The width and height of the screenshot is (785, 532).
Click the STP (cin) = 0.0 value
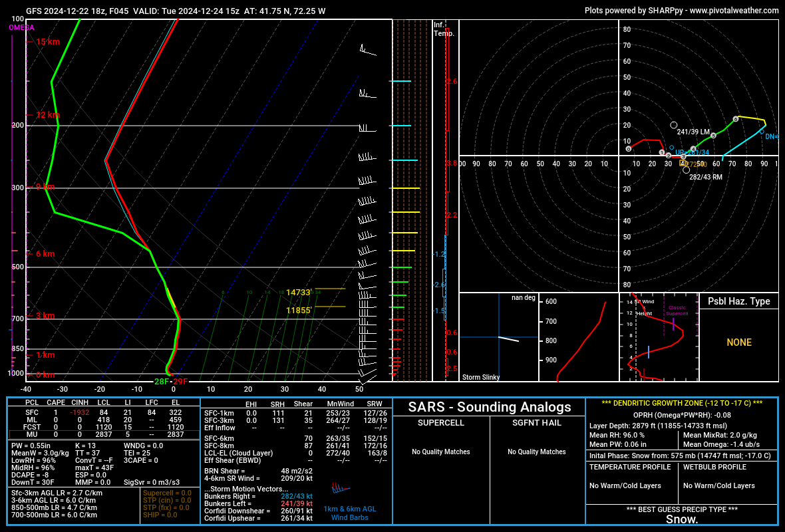[x=167, y=500]
